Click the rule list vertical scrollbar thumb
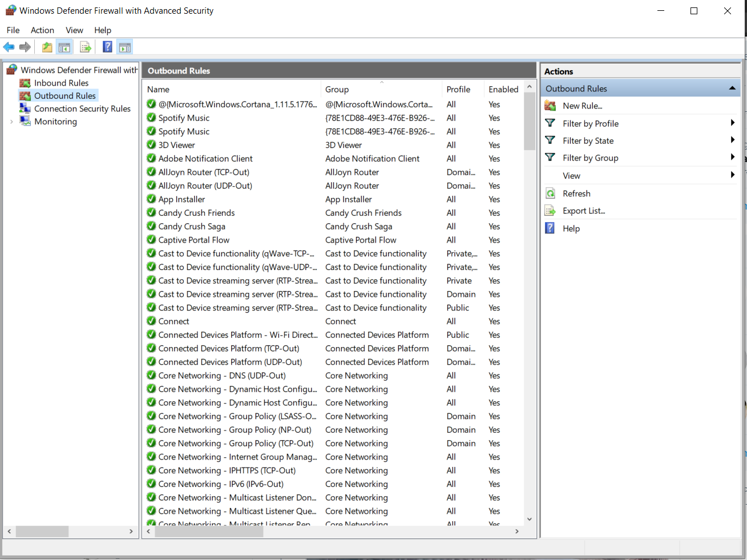Screen dimensions: 747x560 tap(529, 121)
